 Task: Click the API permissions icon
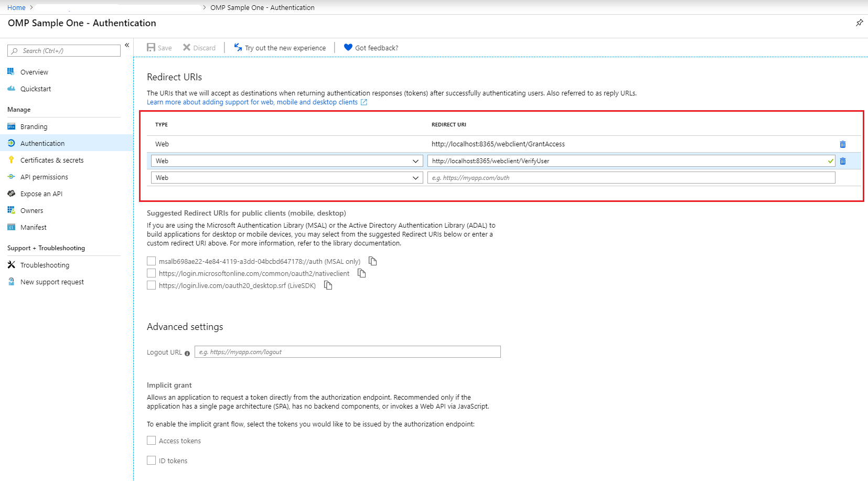click(11, 177)
